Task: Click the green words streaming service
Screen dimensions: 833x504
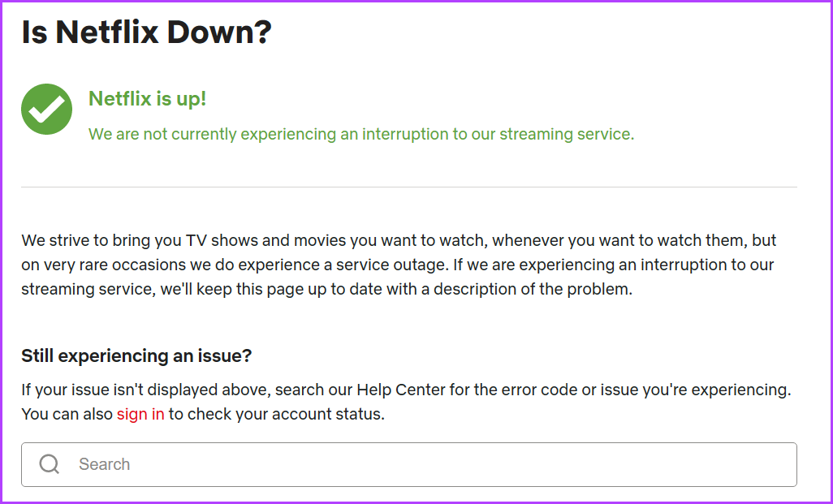Action: (567, 134)
